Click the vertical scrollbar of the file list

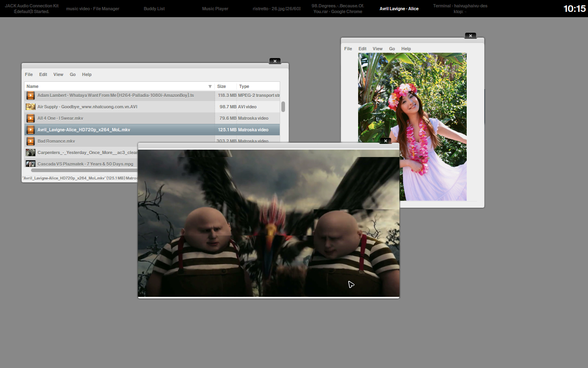pos(283,107)
